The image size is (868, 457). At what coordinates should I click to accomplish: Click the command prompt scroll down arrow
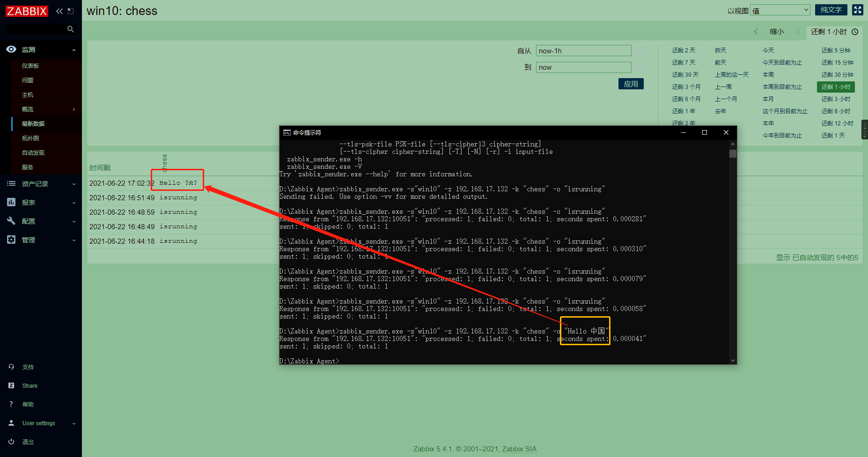tap(733, 361)
